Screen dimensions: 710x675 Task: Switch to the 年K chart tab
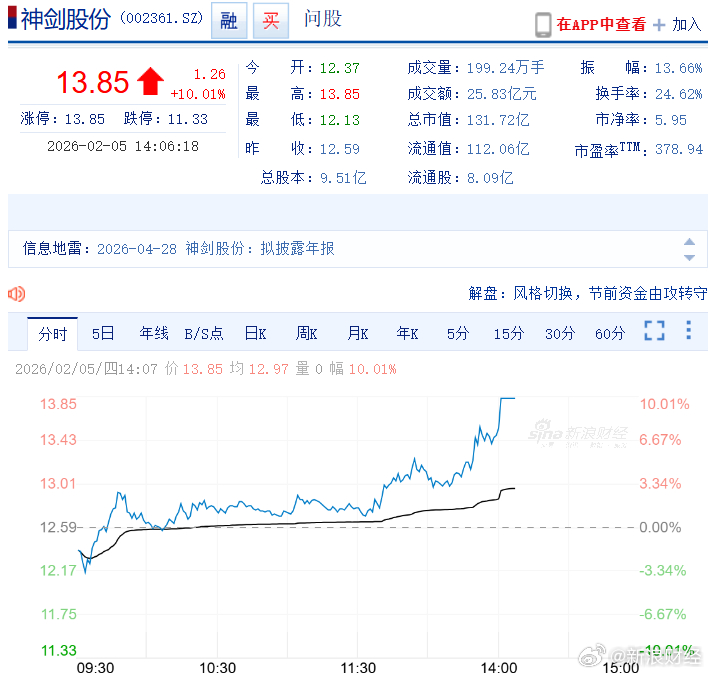407,334
